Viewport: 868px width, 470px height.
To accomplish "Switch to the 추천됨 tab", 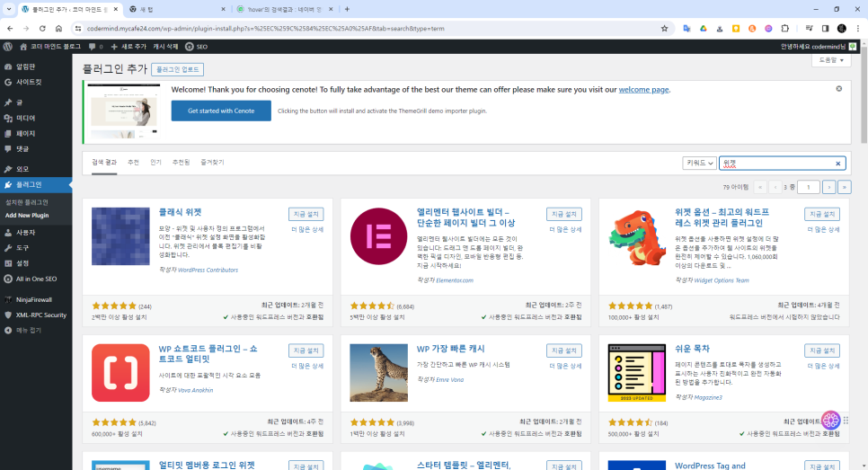I will (181, 162).
